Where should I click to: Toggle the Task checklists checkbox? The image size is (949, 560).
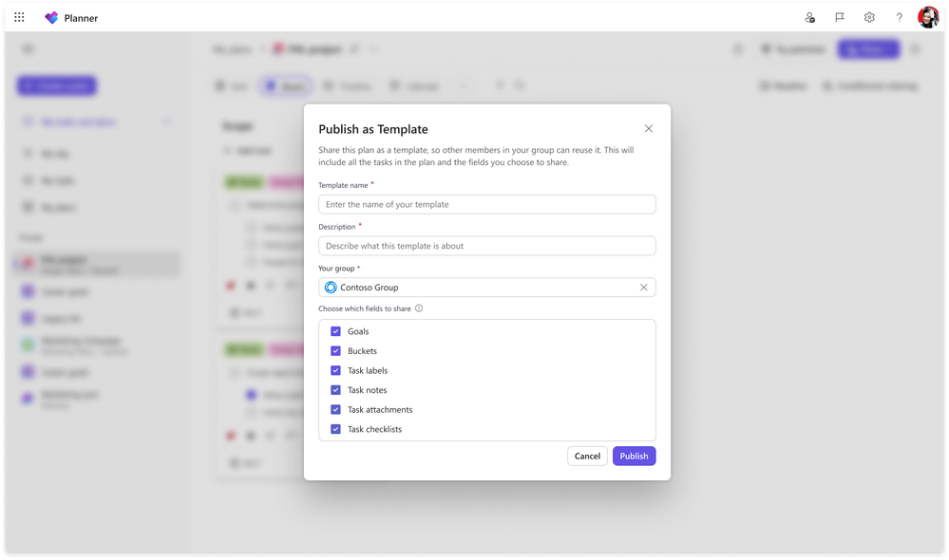(335, 429)
